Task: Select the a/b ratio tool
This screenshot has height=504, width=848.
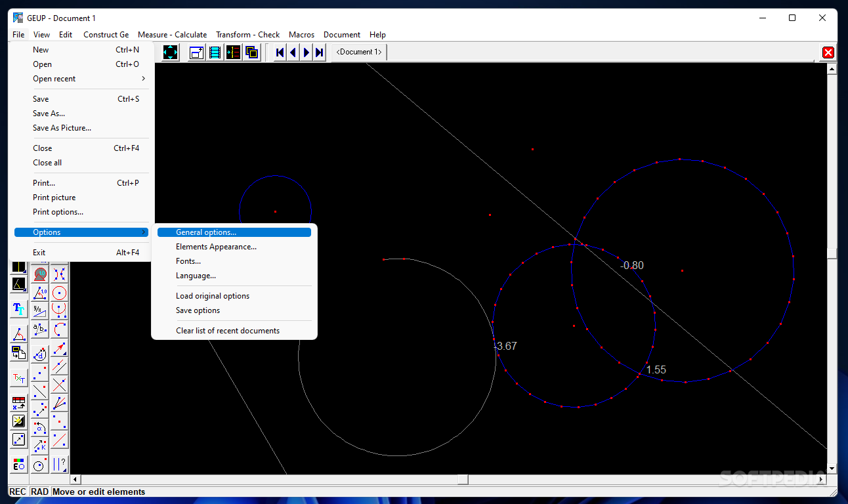Action: tap(40, 328)
